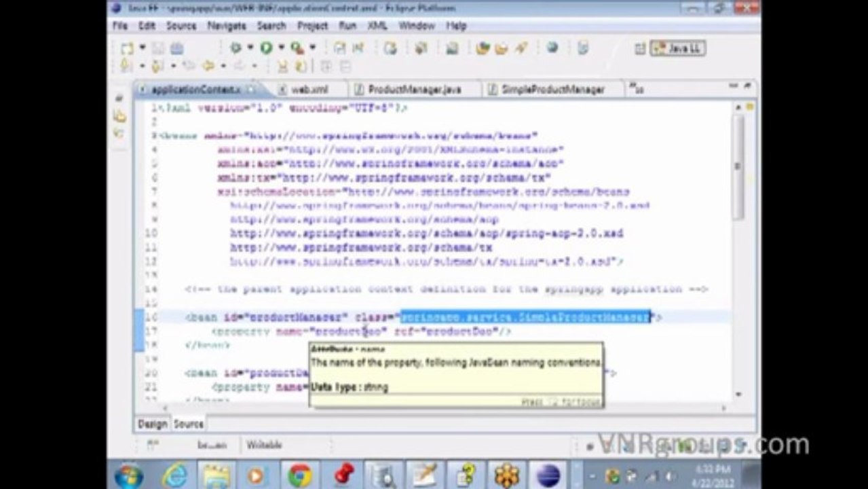The height and width of the screenshot is (489, 868).
Task: Click the External Tools run icon
Action: pos(297,48)
